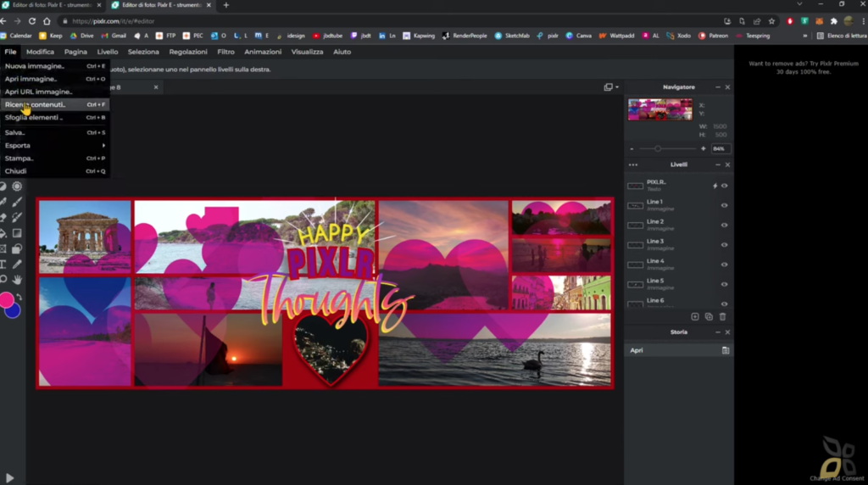868x485 pixels.
Task: Select the Brush tool
Action: [17, 202]
